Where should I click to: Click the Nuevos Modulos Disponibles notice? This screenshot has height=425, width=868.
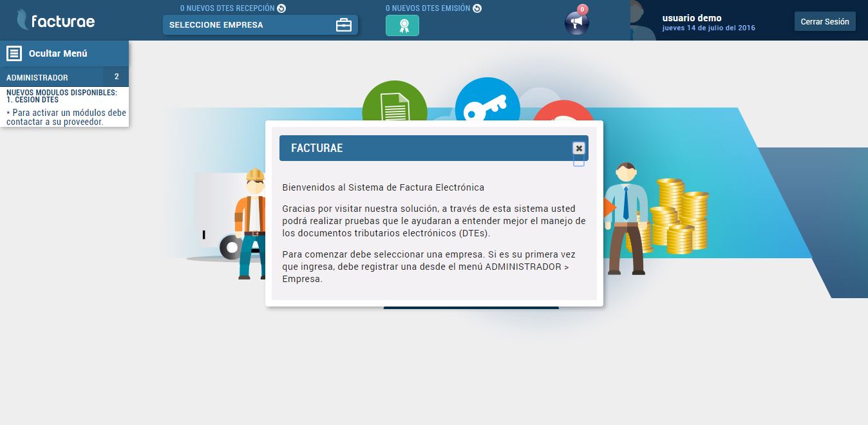pos(62,93)
